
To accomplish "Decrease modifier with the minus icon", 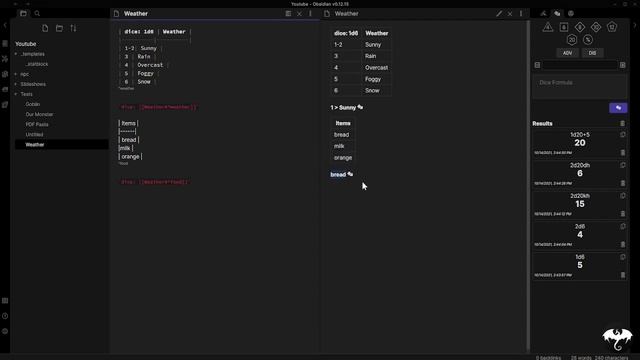I will pyautogui.click(x=537, y=65).
